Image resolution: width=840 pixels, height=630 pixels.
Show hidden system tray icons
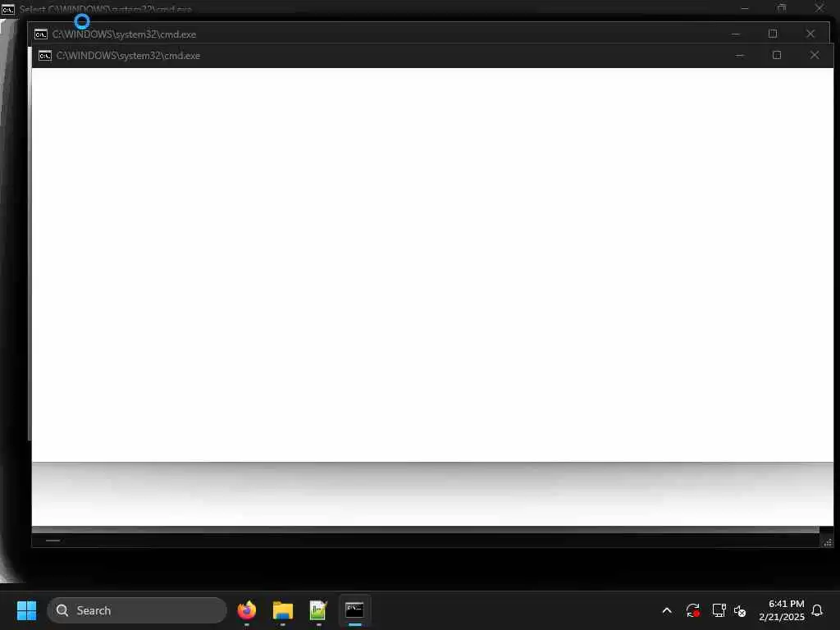(667, 610)
